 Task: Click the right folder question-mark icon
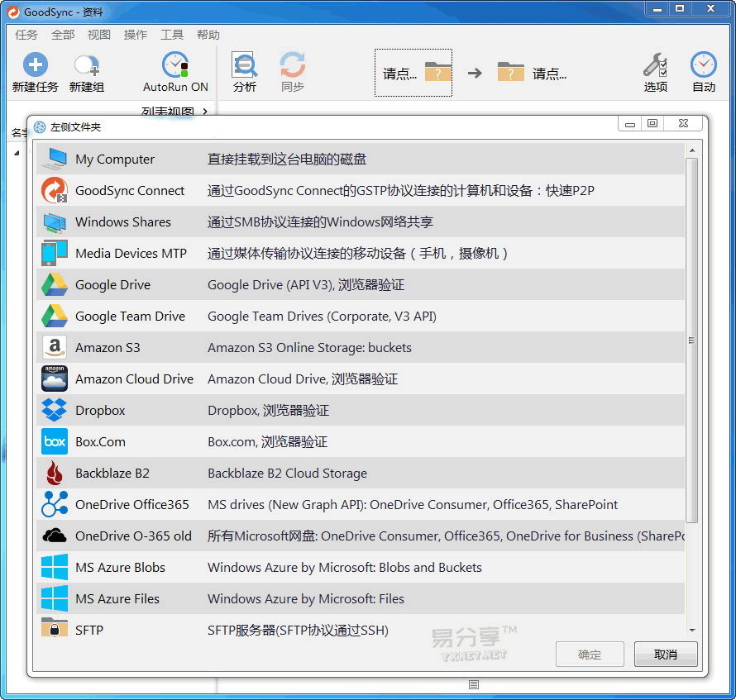(511, 72)
